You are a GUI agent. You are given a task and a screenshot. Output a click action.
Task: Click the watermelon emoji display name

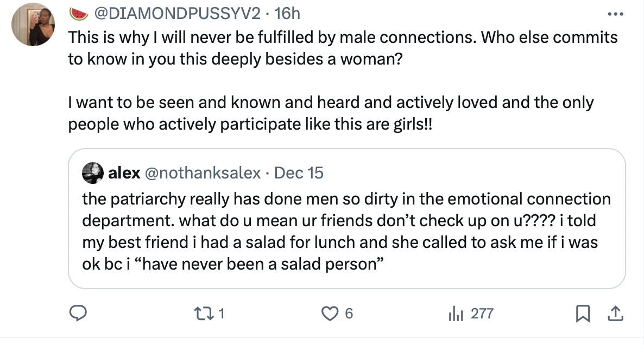click(x=78, y=14)
